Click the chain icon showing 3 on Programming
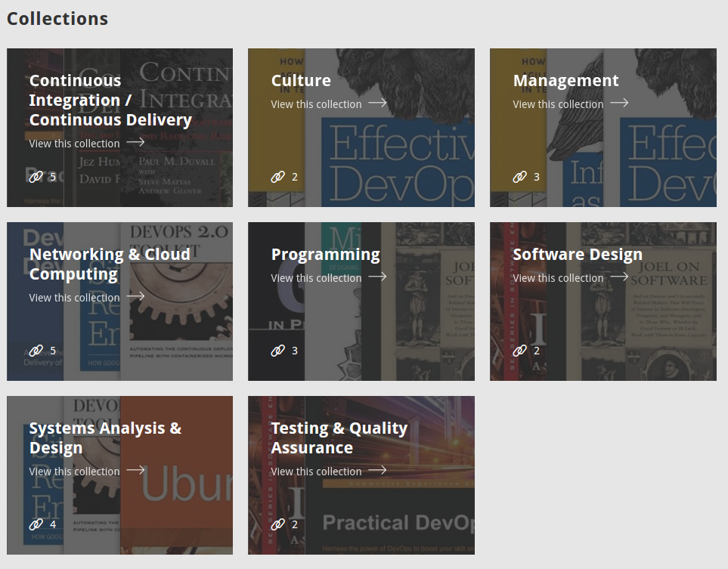 pos(278,350)
